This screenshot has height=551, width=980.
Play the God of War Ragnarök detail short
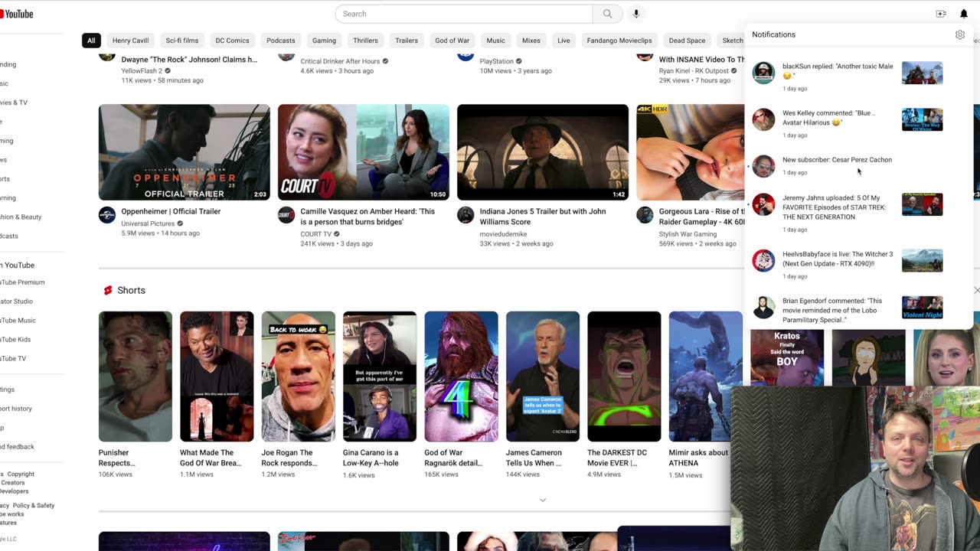[461, 377]
